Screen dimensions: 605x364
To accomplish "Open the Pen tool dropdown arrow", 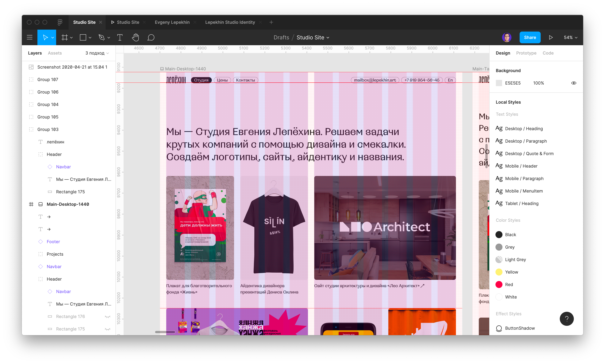I will pos(109,38).
